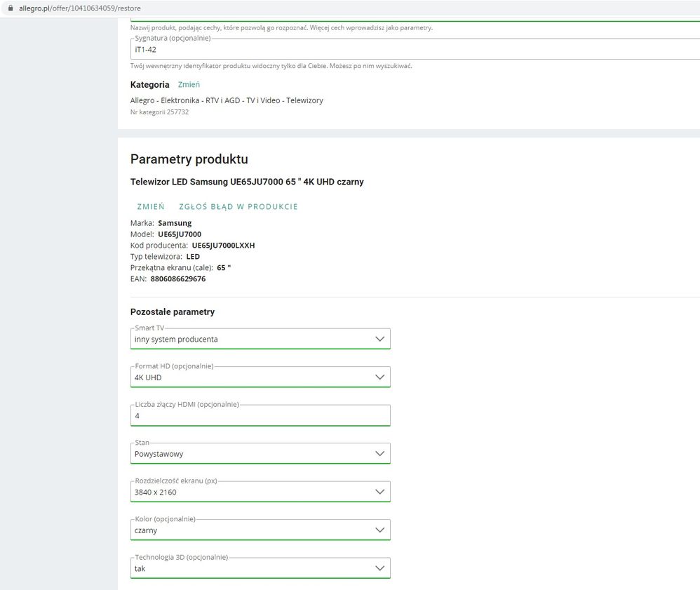Click the Rozdzielczość ekranu chevron arrow
This screenshot has height=590, width=700.
pos(380,492)
